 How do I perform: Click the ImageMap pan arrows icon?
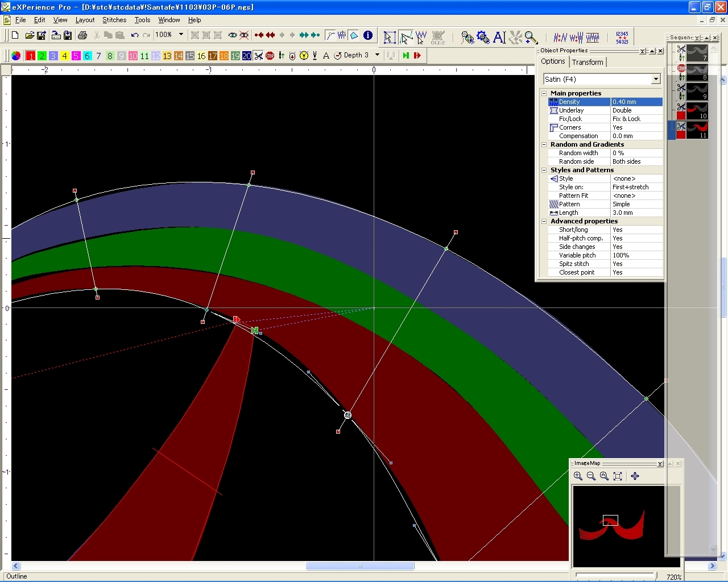tap(635, 476)
